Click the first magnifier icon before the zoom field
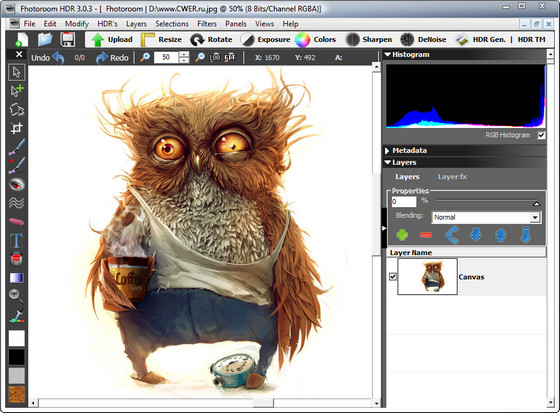Viewport: 560px width, 413px height. pos(145,57)
